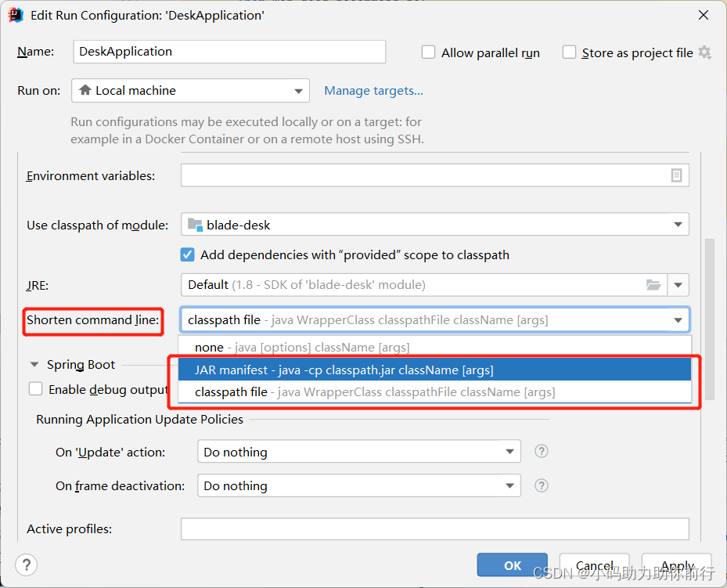Collapse the Spring Boot section

point(34,365)
